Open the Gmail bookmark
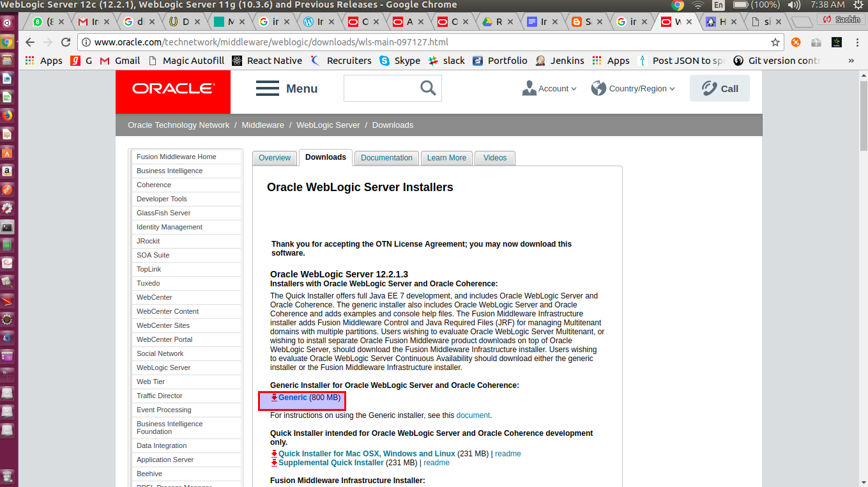 [121, 61]
